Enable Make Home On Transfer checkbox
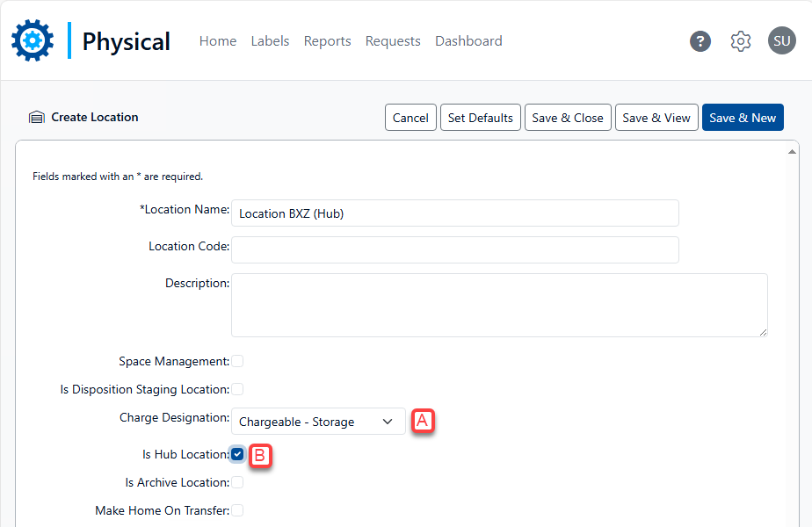The image size is (812, 527). (x=237, y=510)
